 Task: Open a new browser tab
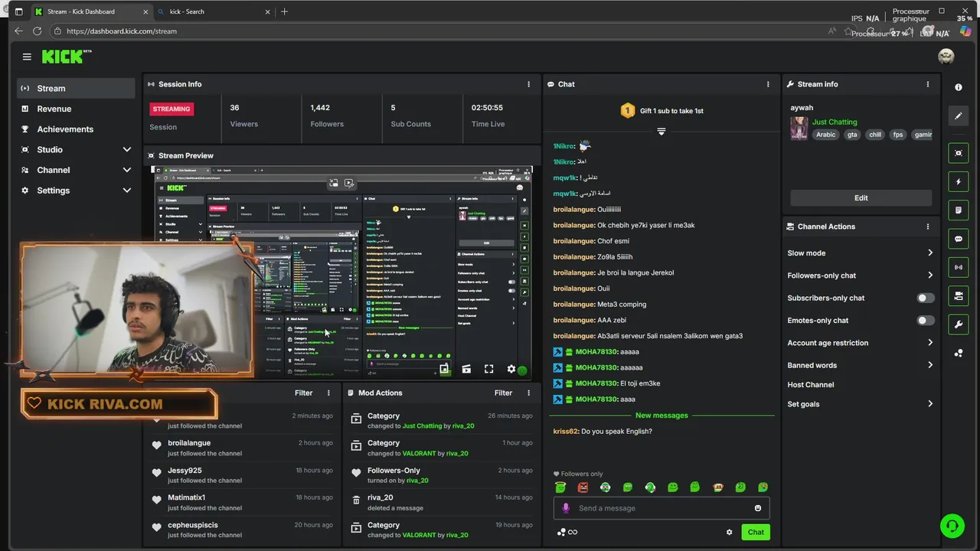coord(284,11)
